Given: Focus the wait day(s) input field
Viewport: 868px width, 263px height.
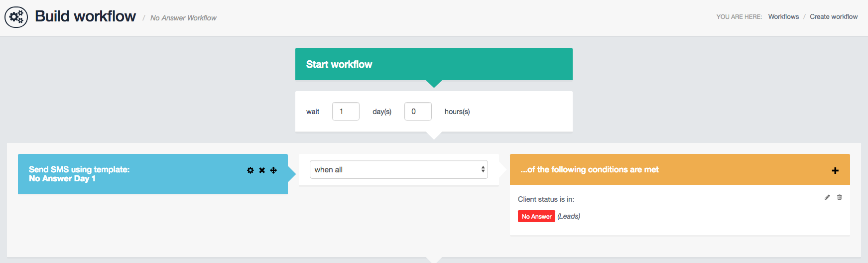Looking at the screenshot, I should (x=346, y=112).
